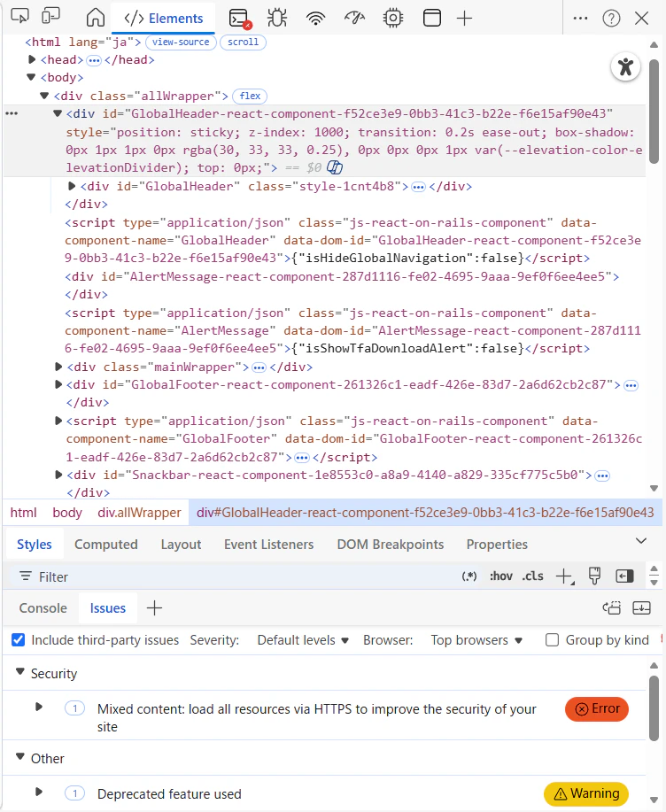Image resolution: width=666 pixels, height=812 pixels.
Task: Switch to the DOM Breakpoints tab
Action: pyautogui.click(x=391, y=545)
